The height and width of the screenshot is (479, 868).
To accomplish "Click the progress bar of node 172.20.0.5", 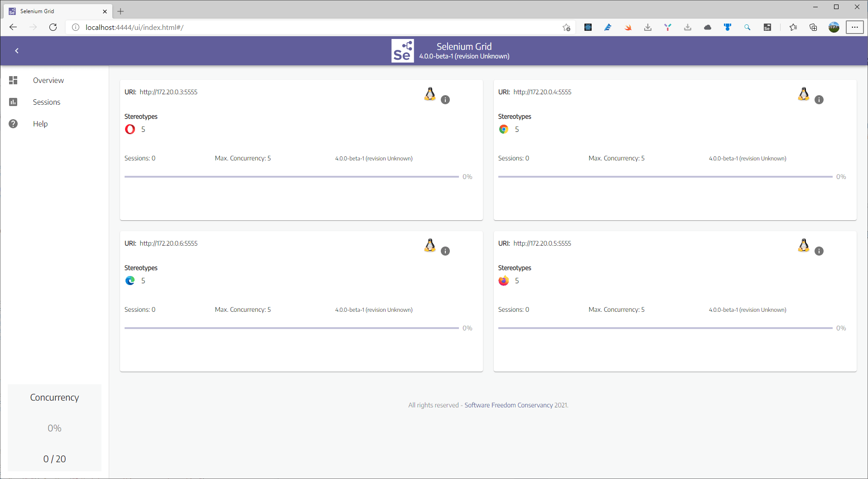I will (665, 328).
